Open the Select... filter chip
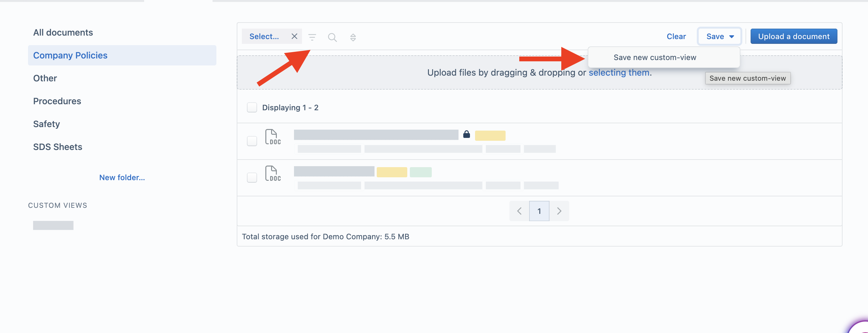Screen dimensions: 868x333 [264, 36]
